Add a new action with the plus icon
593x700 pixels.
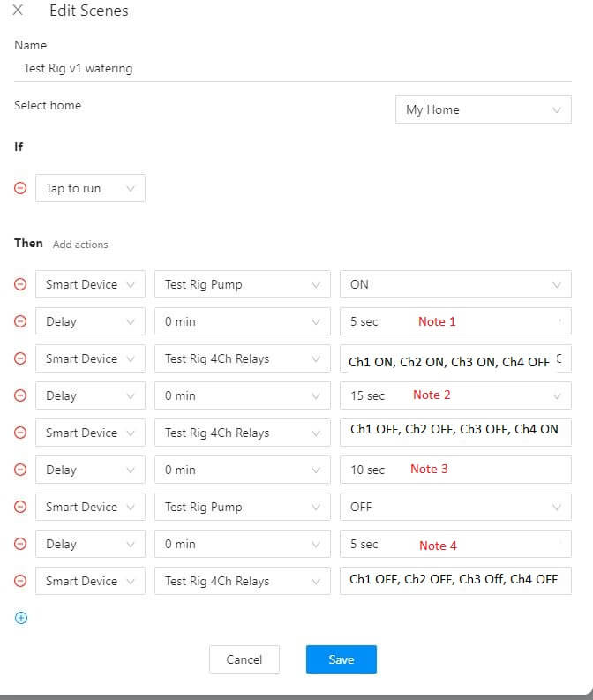tap(21, 618)
